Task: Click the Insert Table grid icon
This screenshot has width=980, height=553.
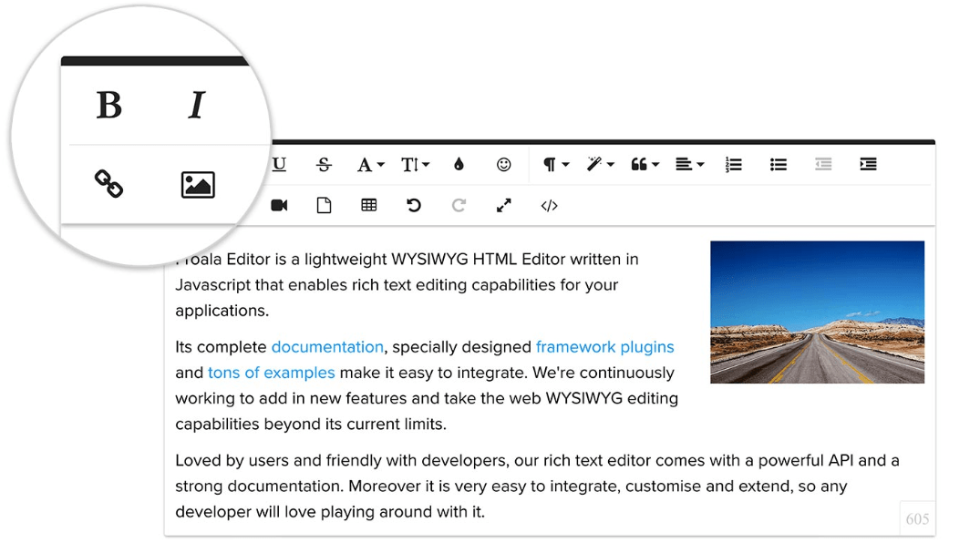Action: coord(368,206)
